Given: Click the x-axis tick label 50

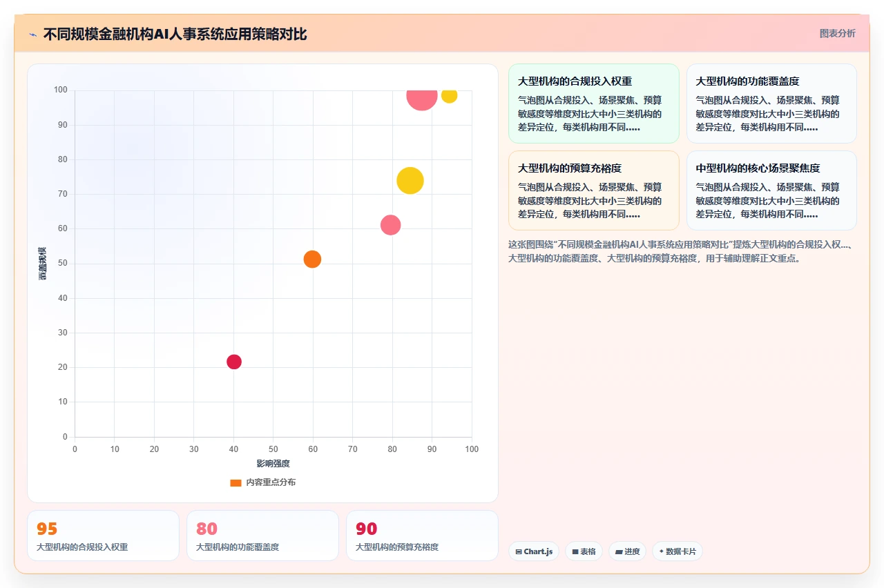Looking at the screenshot, I should [273, 449].
